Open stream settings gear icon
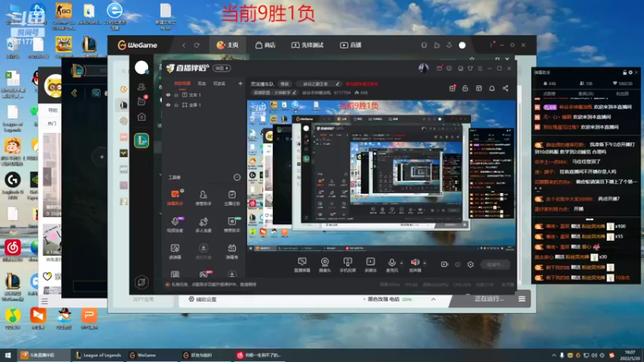 click(x=471, y=265)
